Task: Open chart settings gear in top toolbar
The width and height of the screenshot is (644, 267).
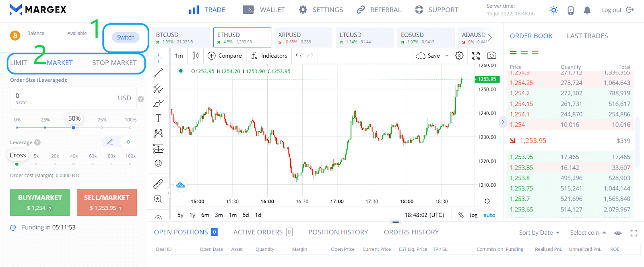Action: pyautogui.click(x=459, y=56)
